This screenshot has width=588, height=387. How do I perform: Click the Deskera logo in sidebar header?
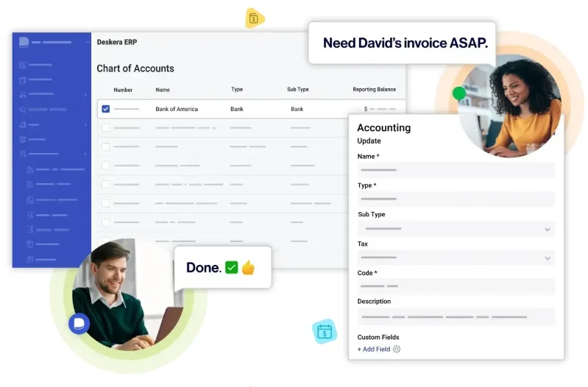click(x=24, y=42)
